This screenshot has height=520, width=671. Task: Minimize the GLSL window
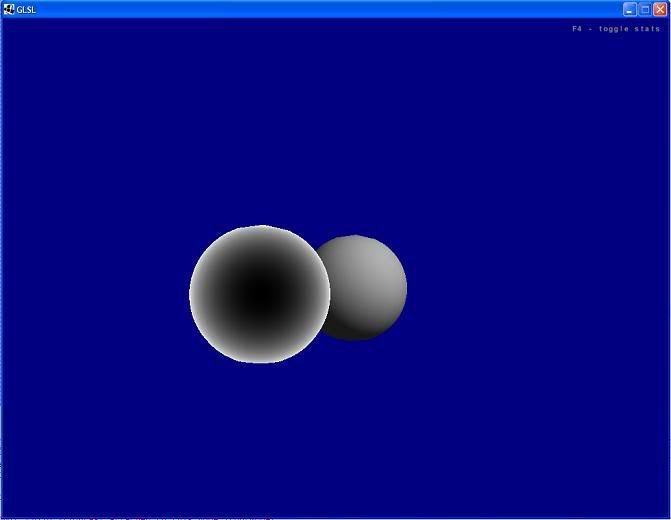tap(629, 9)
